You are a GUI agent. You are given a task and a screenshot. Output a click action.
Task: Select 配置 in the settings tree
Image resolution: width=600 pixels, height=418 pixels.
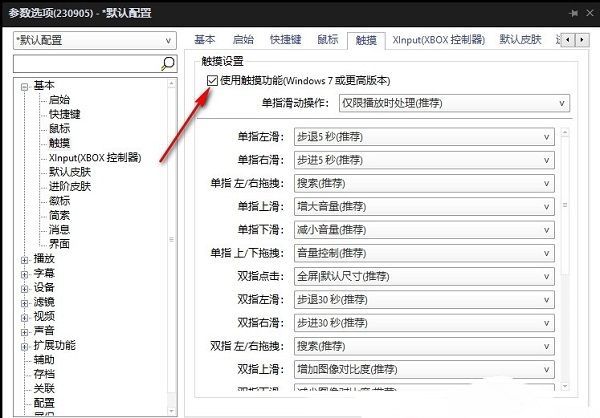(44, 403)
